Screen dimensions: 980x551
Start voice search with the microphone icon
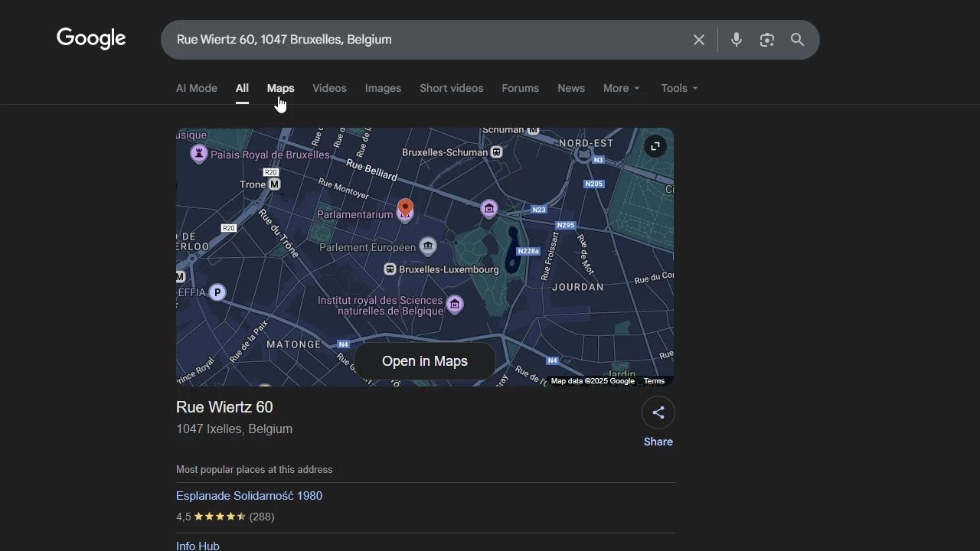pos(737,40)
